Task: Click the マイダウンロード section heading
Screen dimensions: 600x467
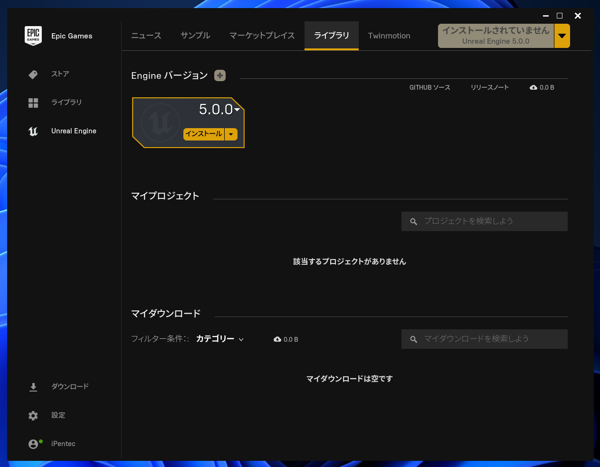Action: pos(166,314)
